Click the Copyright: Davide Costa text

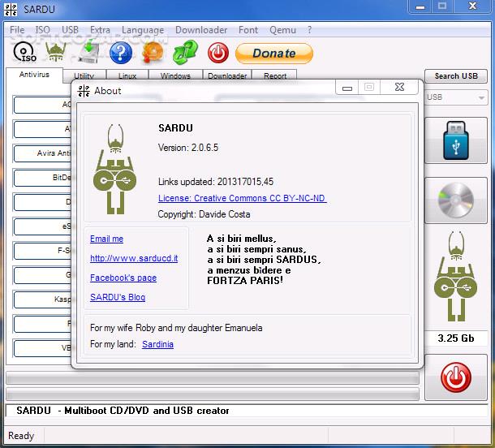204,214
